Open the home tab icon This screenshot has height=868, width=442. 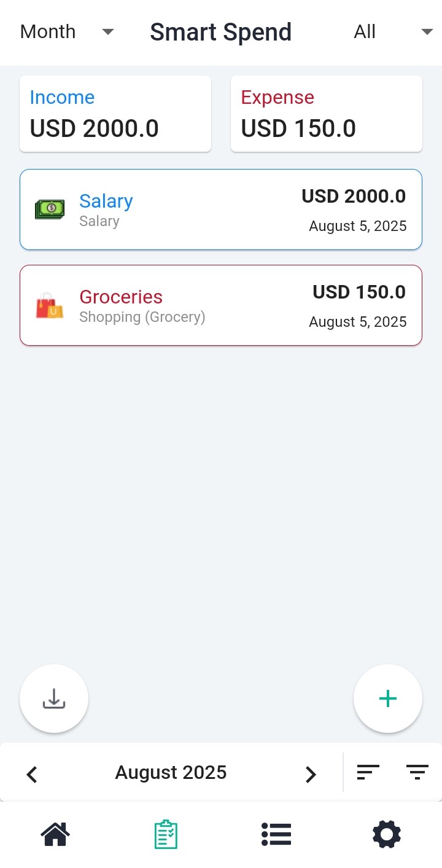coord(55,835)
